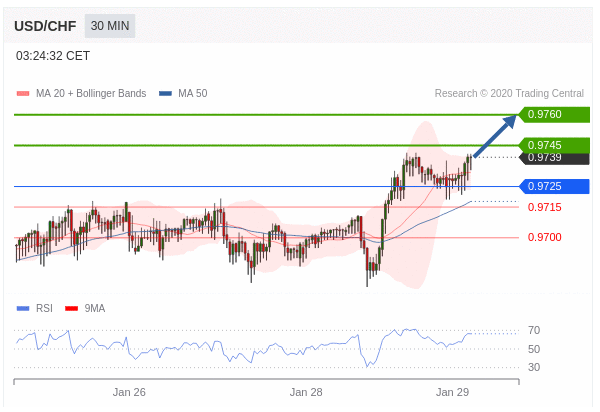Click the MA 50 legend label
The width and height of the screenshot is (600, 412).
click(192, 93)
